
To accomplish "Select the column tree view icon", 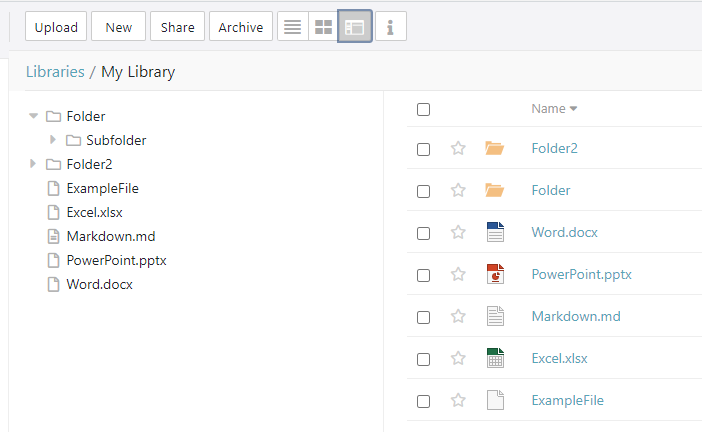I will (355, 28).
